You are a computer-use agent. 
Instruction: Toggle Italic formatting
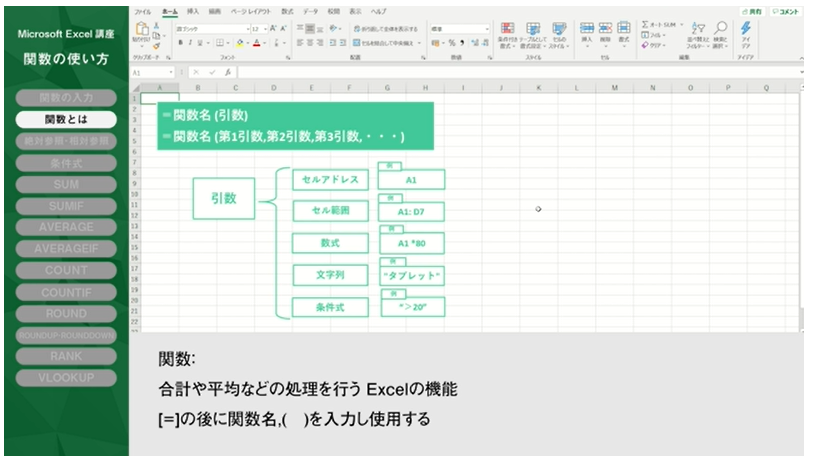[190, 43]
